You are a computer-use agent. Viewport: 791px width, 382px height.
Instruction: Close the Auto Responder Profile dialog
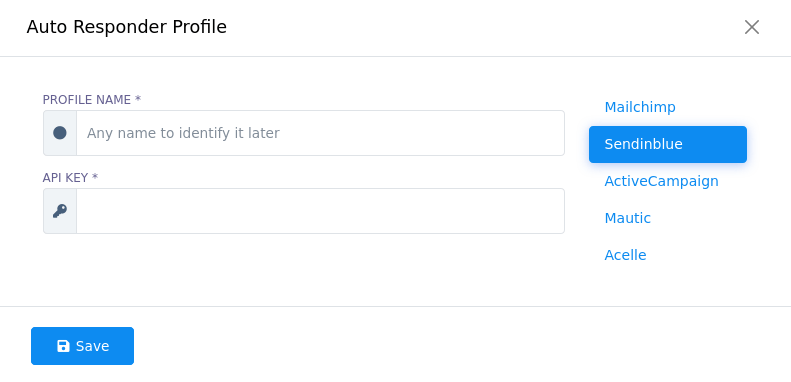(x=752, y=27)
